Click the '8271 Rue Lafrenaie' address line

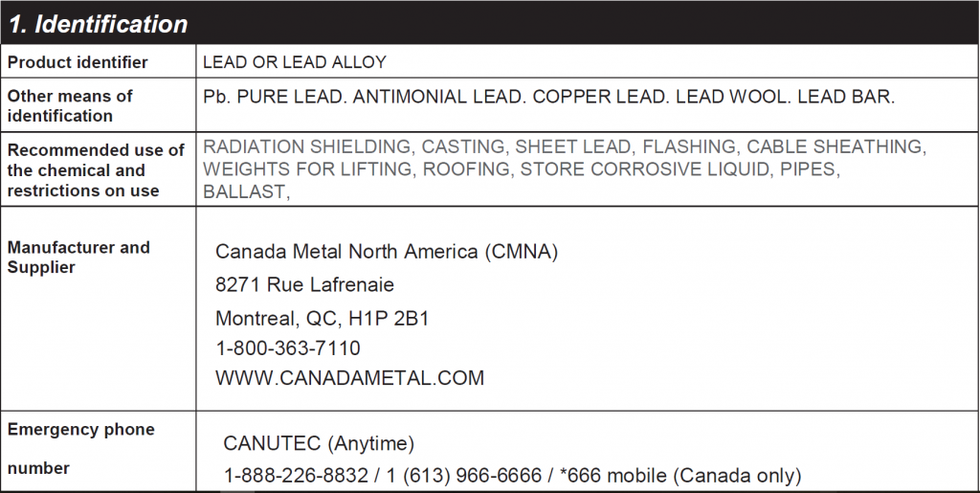pos(304,285)
